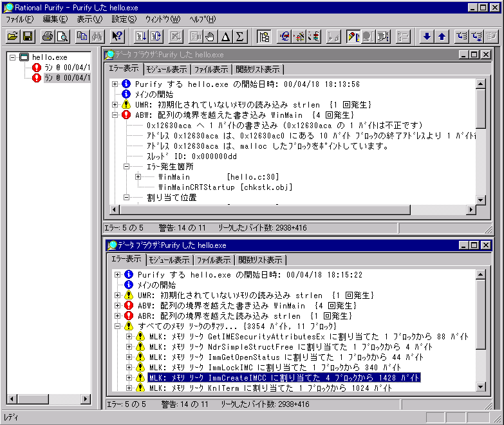Click the blue up arrow toolbar icon
Screen dimensions: 504x425
tap(442, 36)
